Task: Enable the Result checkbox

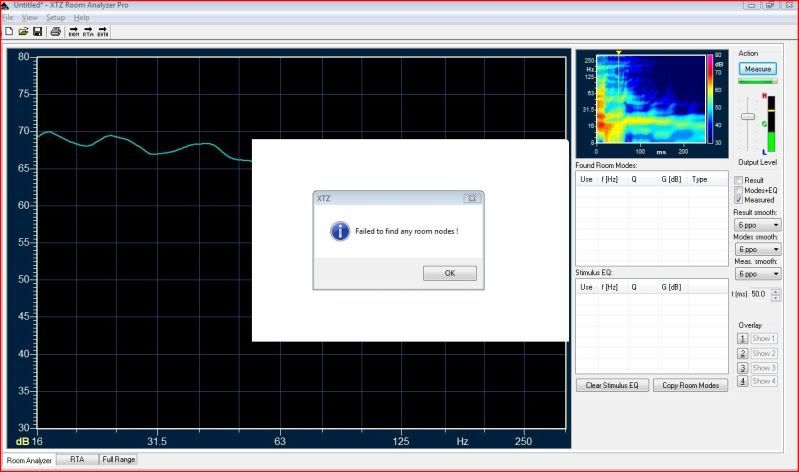Action: click(738, 180)
